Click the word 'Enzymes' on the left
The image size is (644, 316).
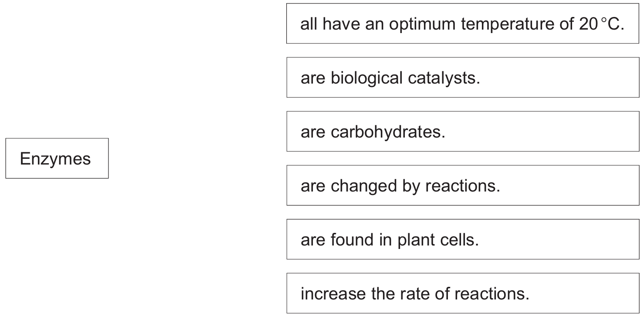55,159
